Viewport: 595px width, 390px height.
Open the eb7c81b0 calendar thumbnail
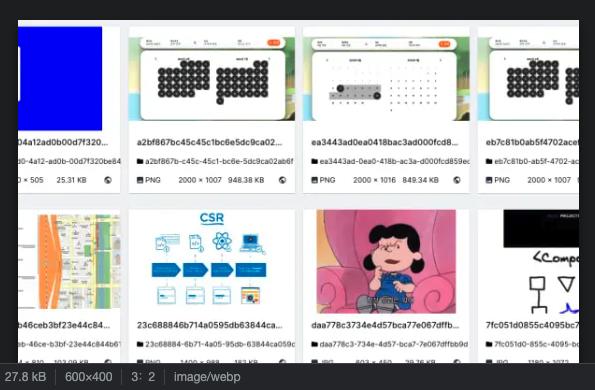(x=528, y=79)
